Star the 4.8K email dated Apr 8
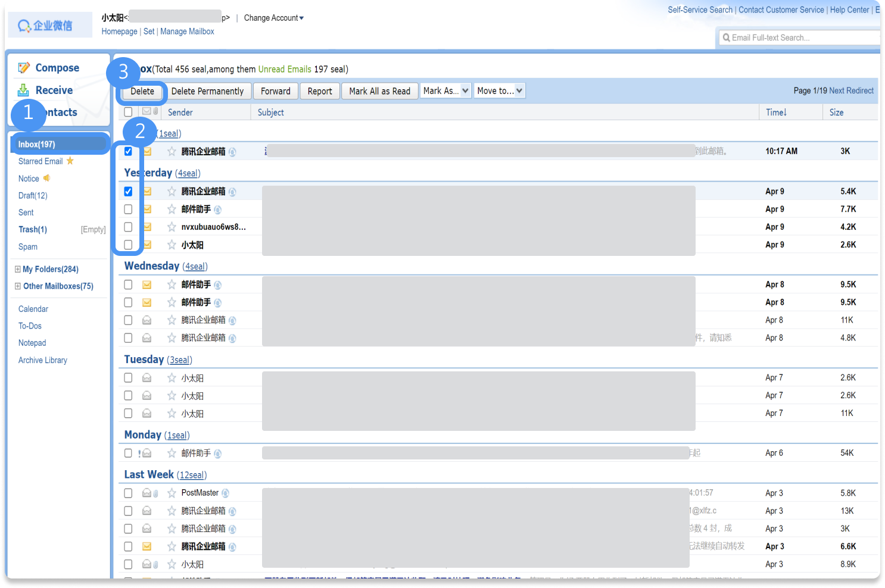 172,337
